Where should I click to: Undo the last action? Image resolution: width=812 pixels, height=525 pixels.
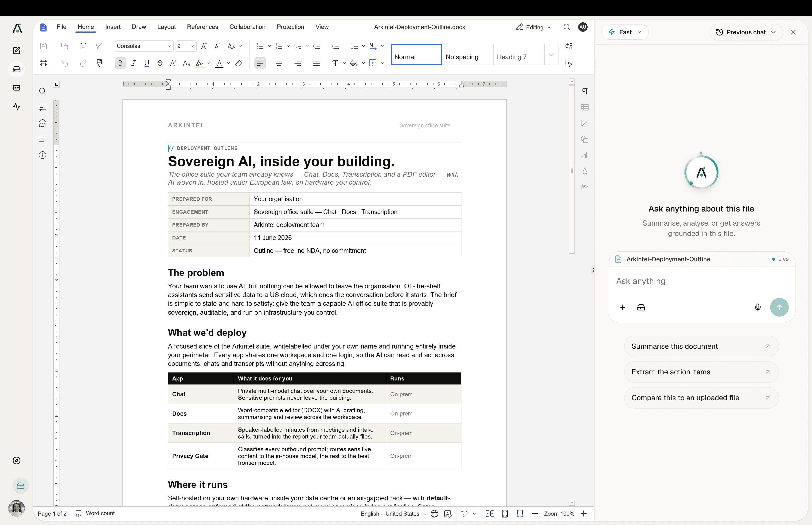(x=64, y=63)
